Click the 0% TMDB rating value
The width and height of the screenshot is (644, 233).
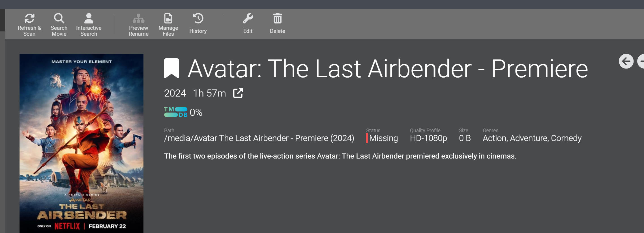tap(196, 113)
